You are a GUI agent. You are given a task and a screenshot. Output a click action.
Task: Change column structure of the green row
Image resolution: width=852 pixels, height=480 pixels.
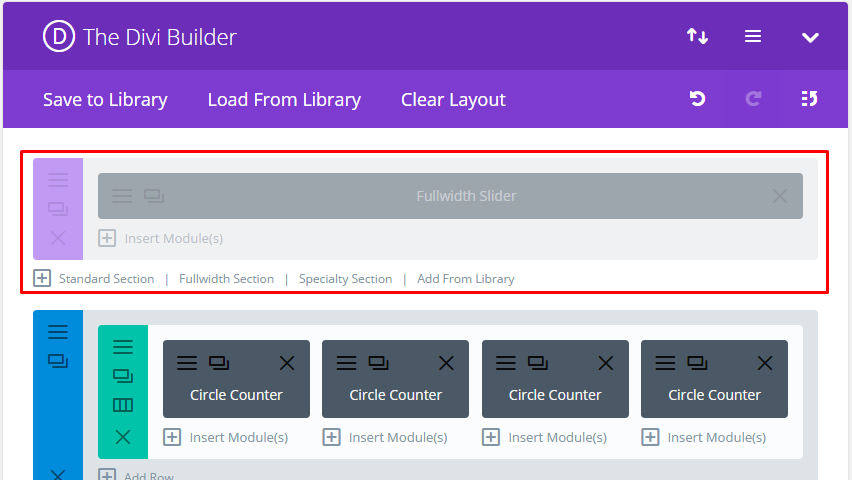click(x=123, y=405)
